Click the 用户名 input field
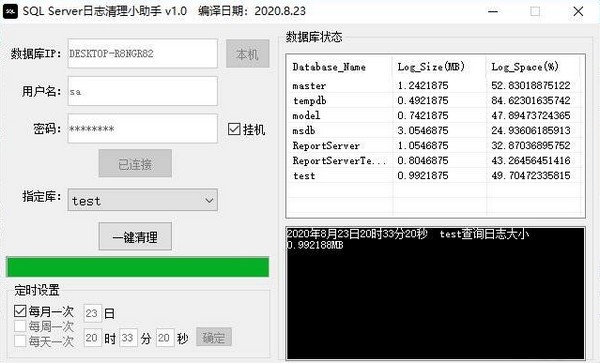The width and height of the screenshot is (600, 363). [x=143, y=91]
